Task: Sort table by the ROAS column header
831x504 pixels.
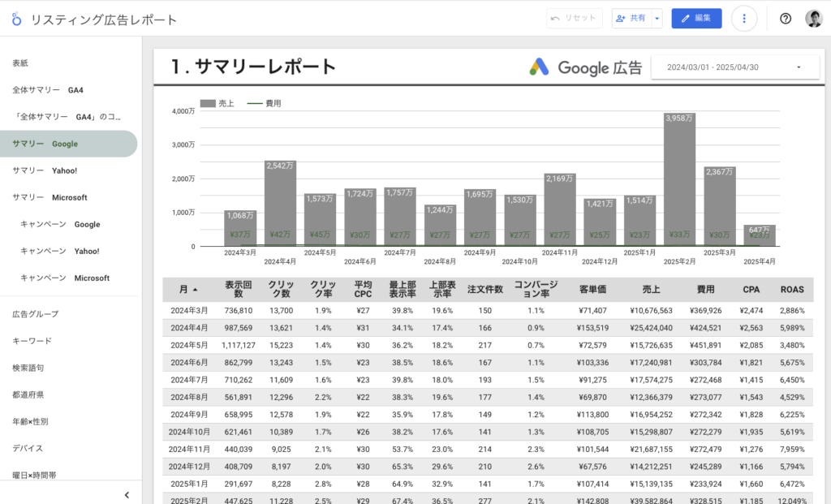Action: click(x=791, y=290)
